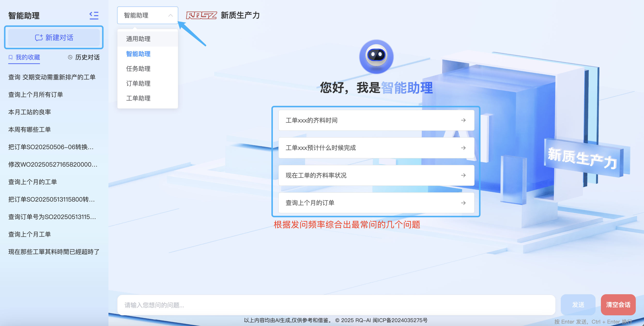The image size is (644, 326).
Task: Click the clock icon beside 历史对话
Action: coord(70,57)
